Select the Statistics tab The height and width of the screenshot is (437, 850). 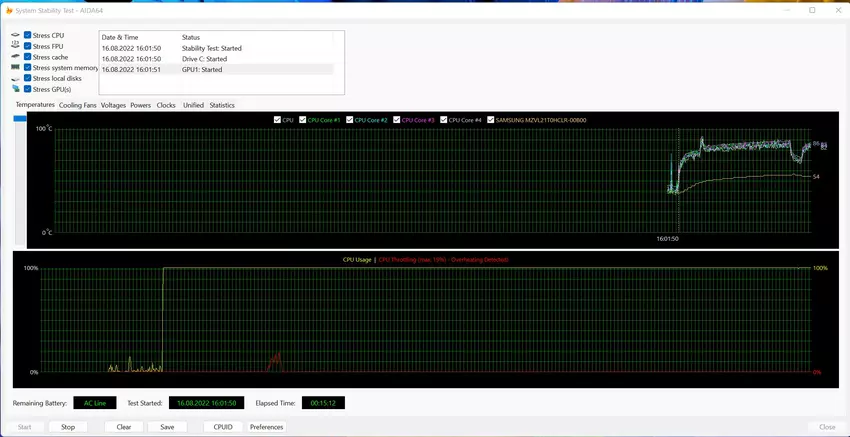tap(222, 105)
